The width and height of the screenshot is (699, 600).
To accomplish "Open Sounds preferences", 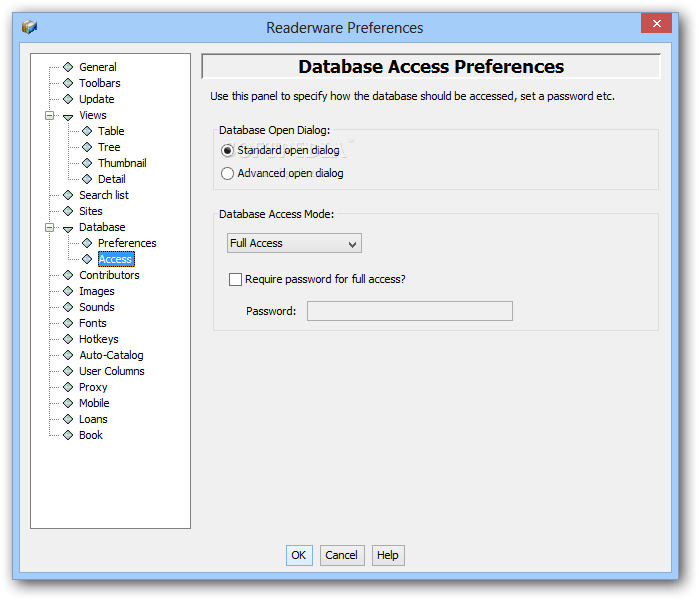I will pos(97,307).
